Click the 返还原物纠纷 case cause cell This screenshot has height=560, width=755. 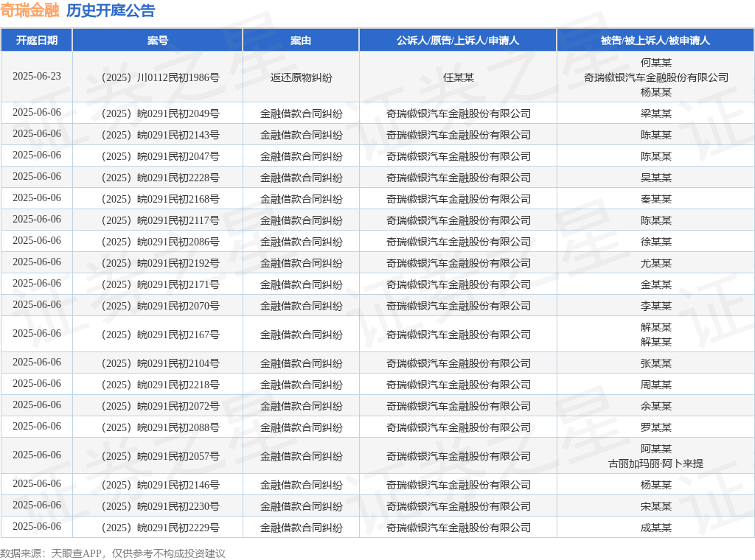[x=301, y=77]
